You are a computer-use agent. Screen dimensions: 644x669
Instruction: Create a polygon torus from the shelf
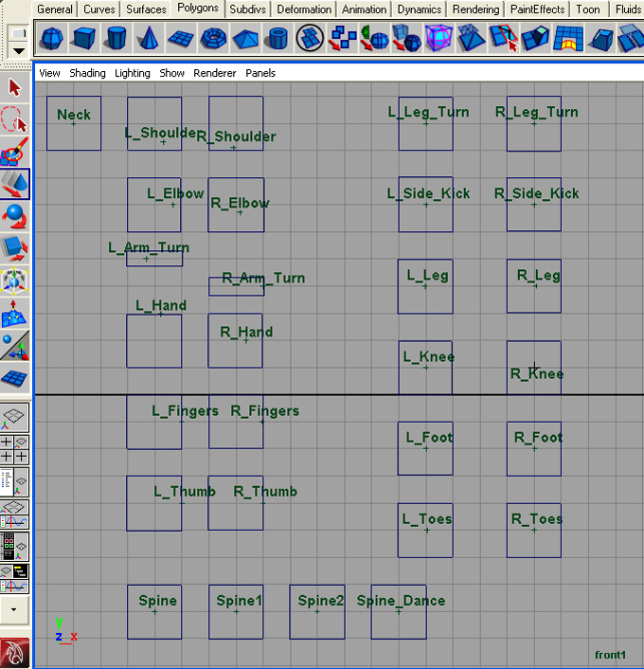(x=213, y=39)
